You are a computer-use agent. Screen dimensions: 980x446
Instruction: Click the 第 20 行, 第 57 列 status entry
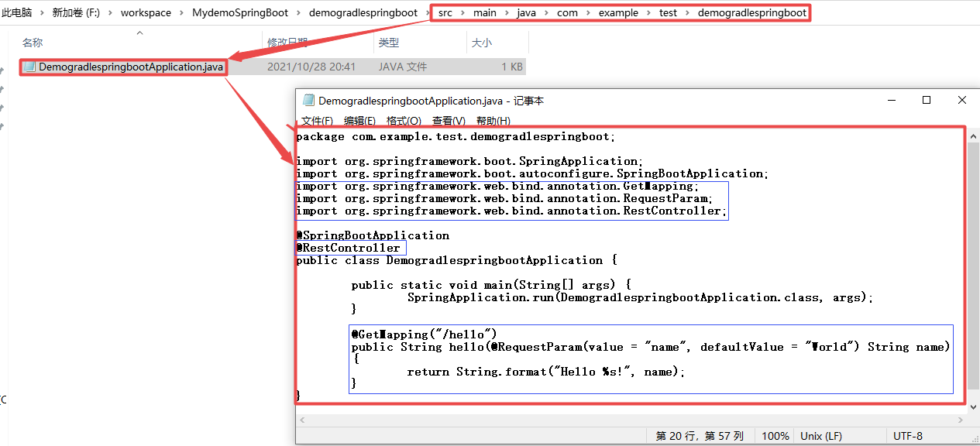(x=700, y=436)
